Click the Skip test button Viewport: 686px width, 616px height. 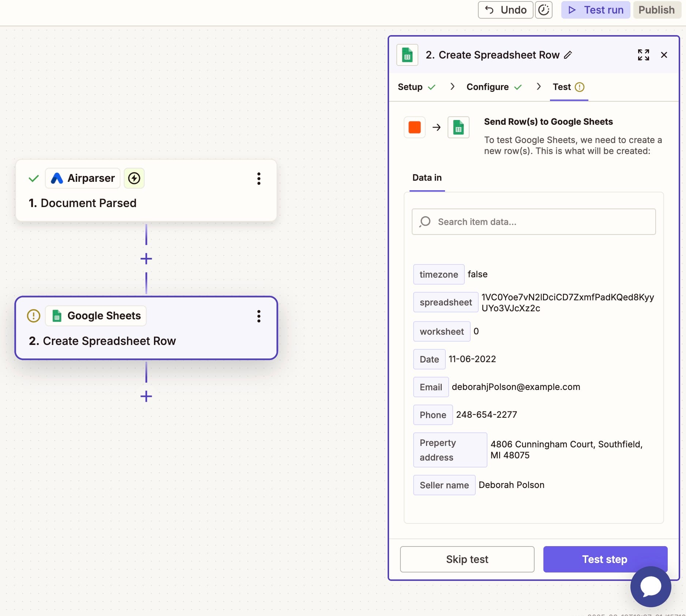467,559
